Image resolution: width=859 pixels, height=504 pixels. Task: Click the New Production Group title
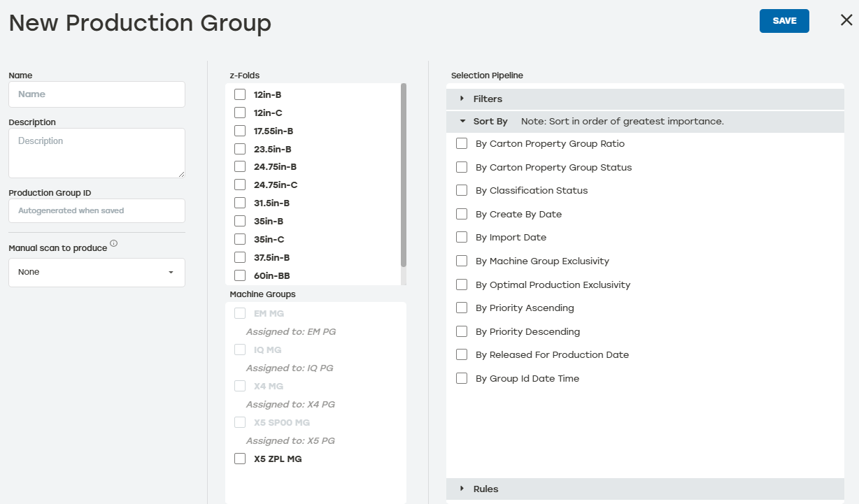(140, 22)
